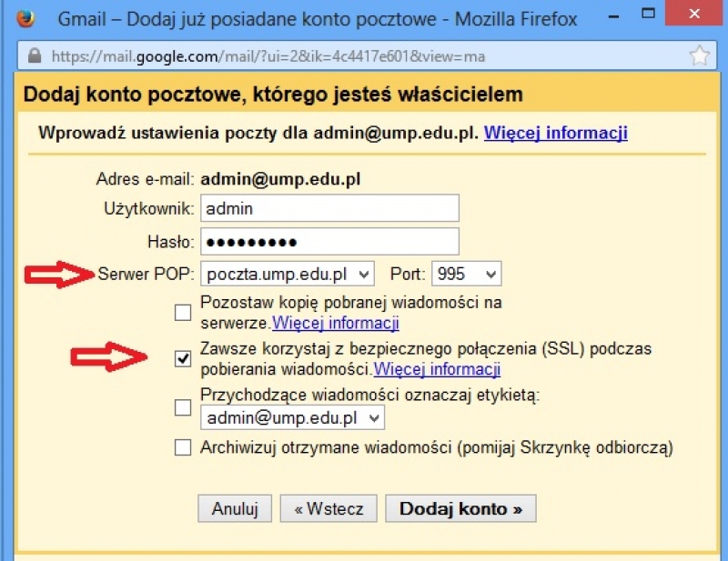728x561 pixels.
Task: Click the Dodaj konto button
Action: pos(460,508)
